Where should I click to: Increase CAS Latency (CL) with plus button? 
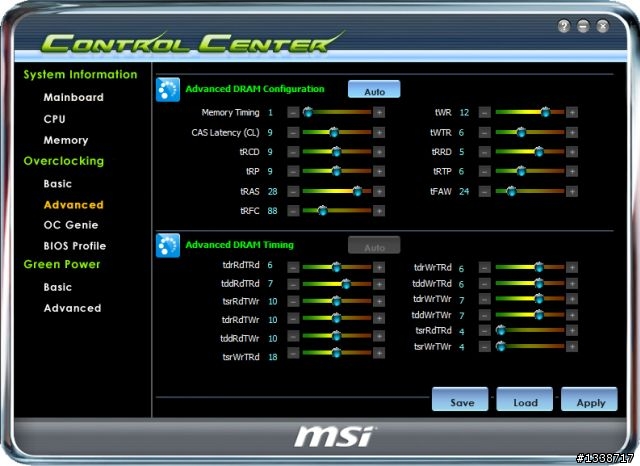379,132
